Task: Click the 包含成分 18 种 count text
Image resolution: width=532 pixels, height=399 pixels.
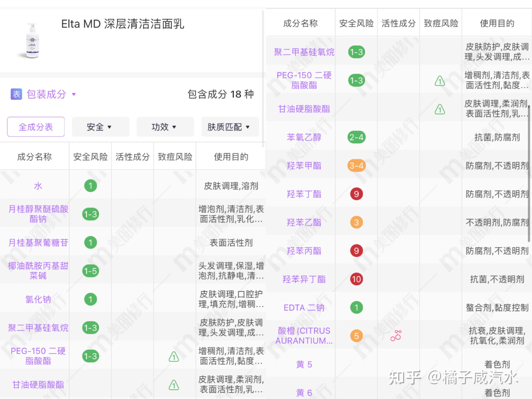Action: (x=221, y=94)
